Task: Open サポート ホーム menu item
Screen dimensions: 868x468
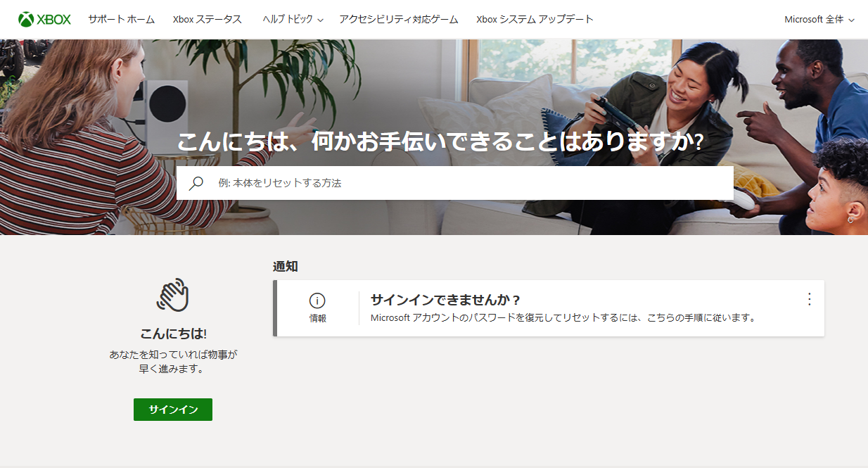Action: (121, 20)
